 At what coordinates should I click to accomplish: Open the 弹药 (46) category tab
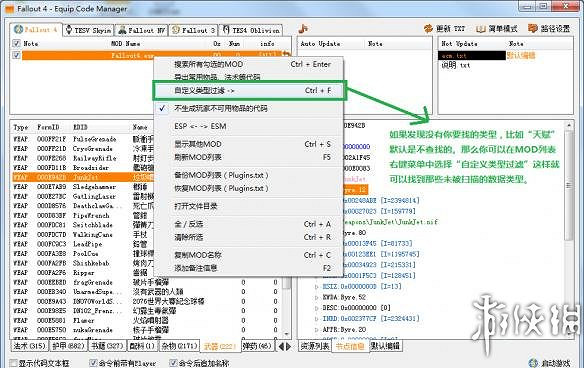257,346
